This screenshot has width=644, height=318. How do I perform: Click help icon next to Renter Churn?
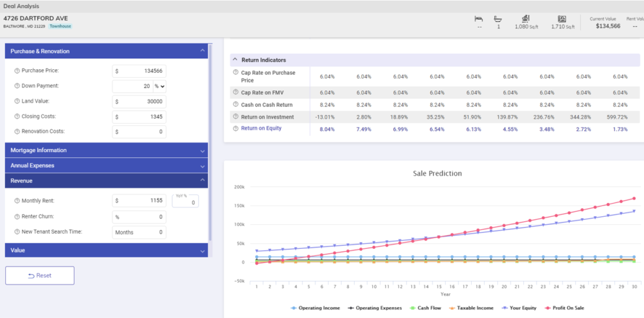pos(17,217)
